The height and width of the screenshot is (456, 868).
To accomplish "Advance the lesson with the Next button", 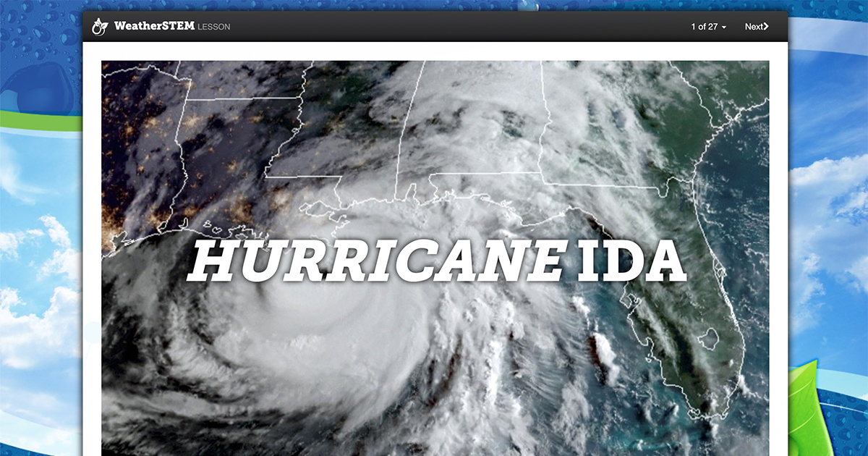I will [757, 25].
